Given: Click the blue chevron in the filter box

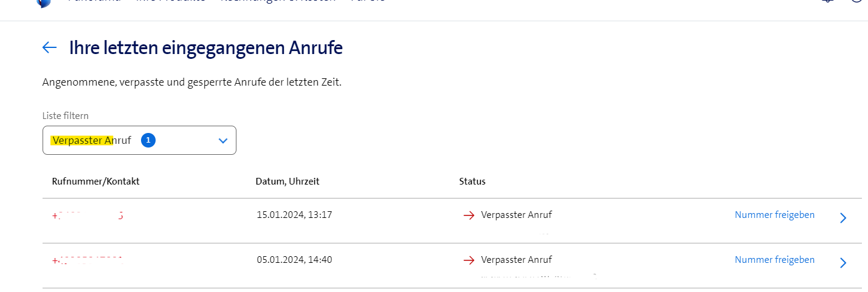Looking at the screenshot, I should [x=222, y=140].
